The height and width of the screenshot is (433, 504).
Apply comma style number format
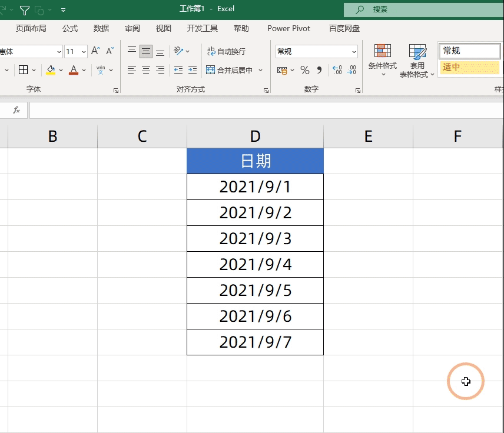319,70
